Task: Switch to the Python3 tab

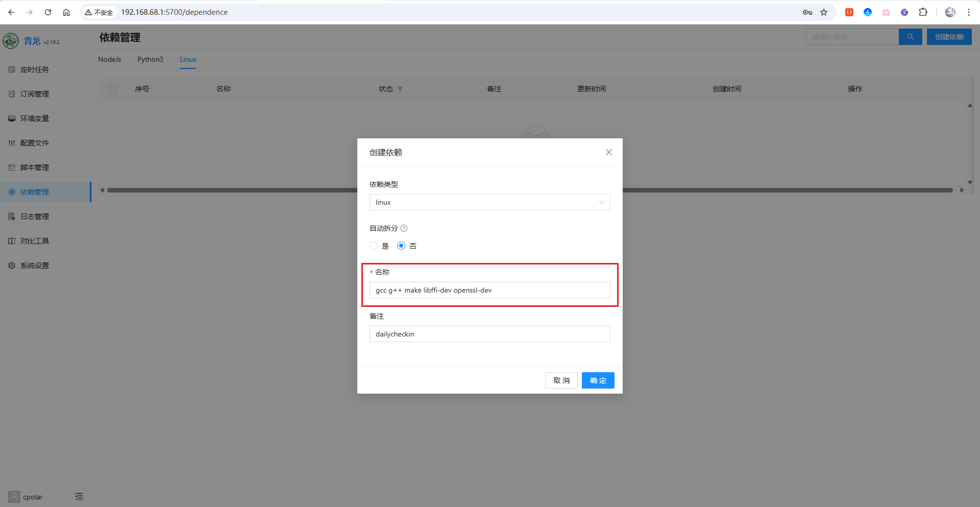Action: coord(150,59)
